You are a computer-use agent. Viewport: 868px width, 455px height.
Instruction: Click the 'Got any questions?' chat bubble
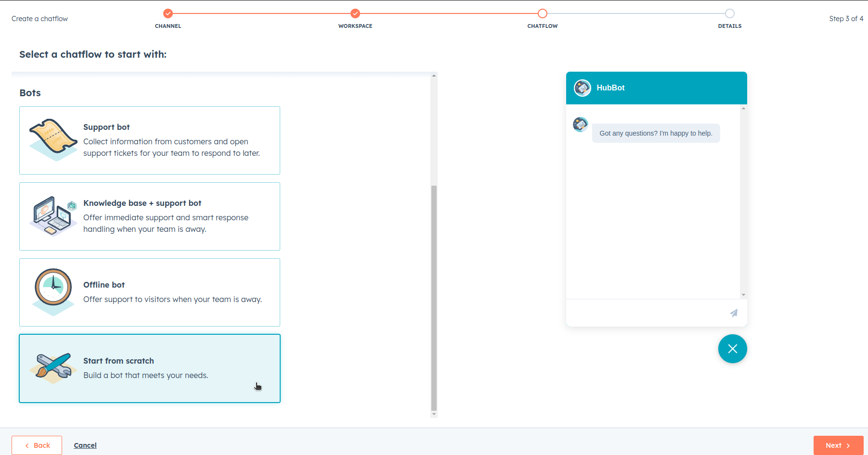click(656, 133)
